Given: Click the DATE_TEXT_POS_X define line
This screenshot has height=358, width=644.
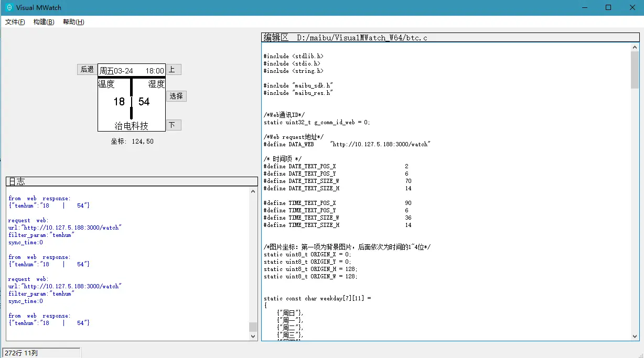Looking at the screenshot, I should [x=336, y=166].
